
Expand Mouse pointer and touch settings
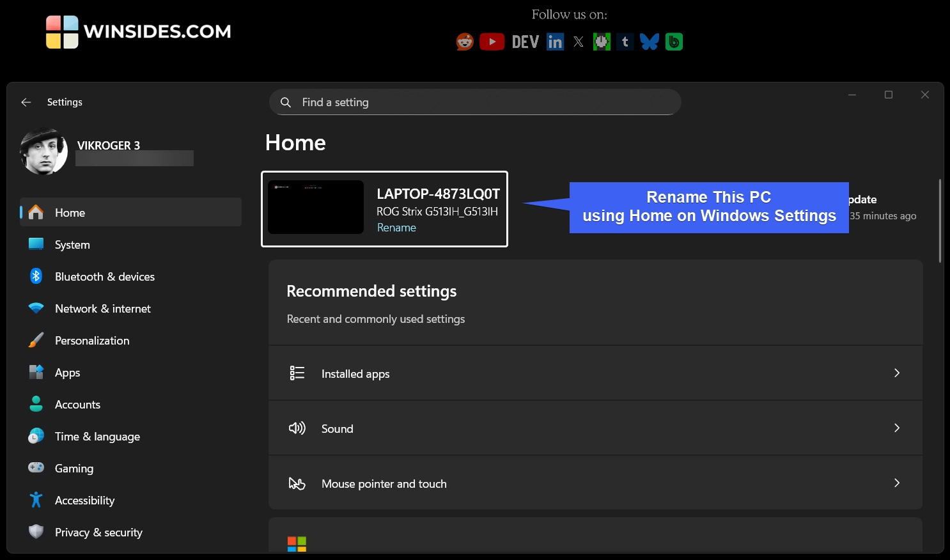(595, 483)
